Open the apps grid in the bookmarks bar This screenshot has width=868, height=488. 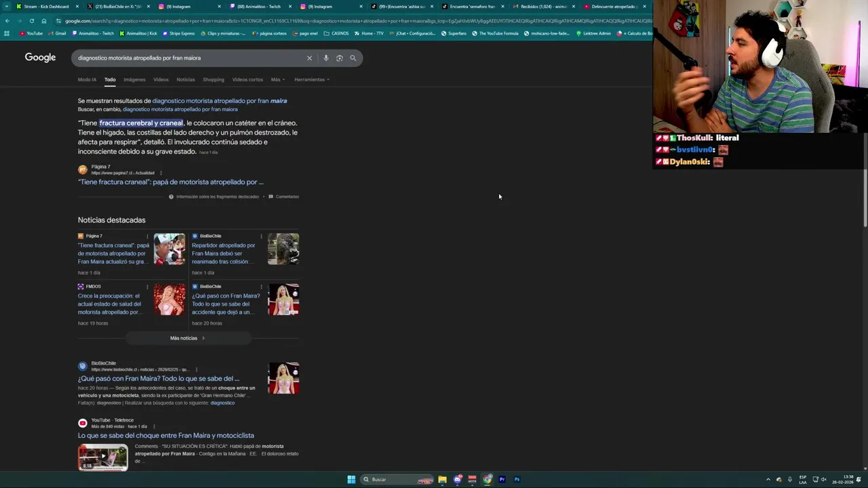7,33
